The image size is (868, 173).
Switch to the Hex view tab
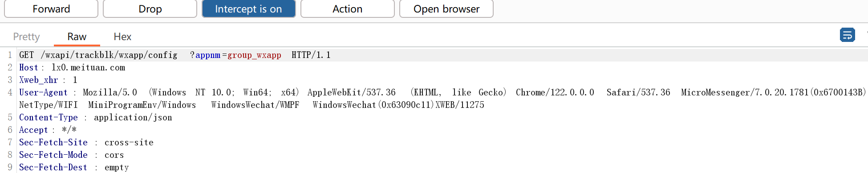pyautogui.click(x=122, y=37)
